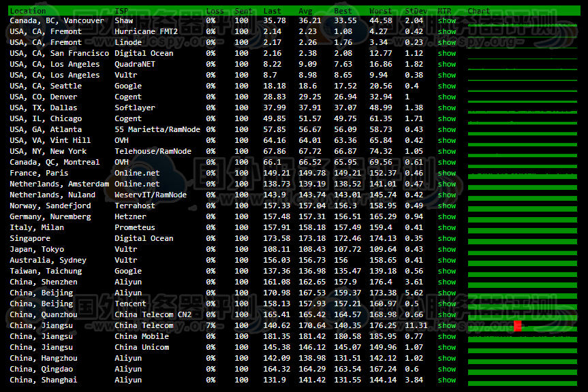The width and height of the screenshot is (588, 392).
Task: Select the 'China Mobile' ISP cell
Action: (x=142, y=336)
